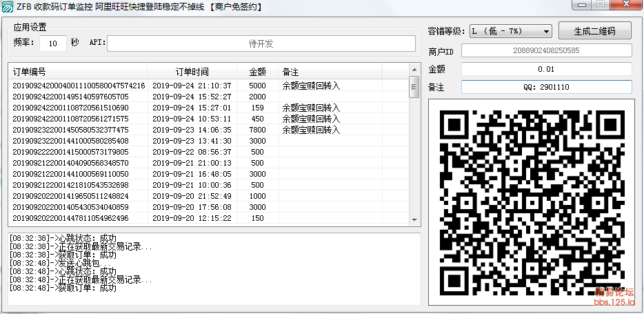Click 余额宝赎回转入 remark in the 7800 row
Viewport: 644px width, 314px height.
pyautogui.click(x=312, y=130)
